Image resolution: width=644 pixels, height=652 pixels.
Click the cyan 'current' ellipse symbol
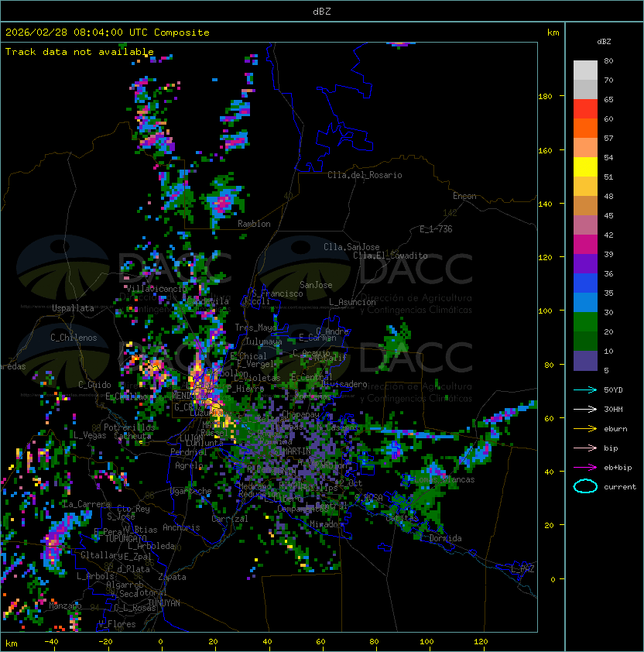(585, 486)
